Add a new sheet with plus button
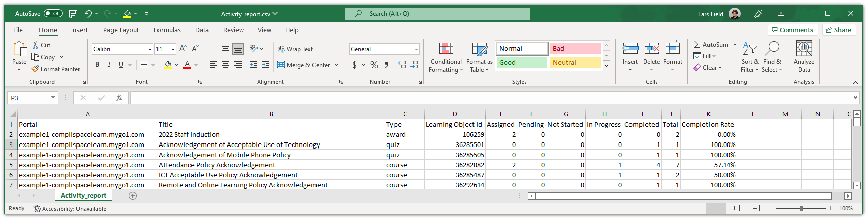Image resolution: width=868 pixels, height=219 pixels. point(133,196)
